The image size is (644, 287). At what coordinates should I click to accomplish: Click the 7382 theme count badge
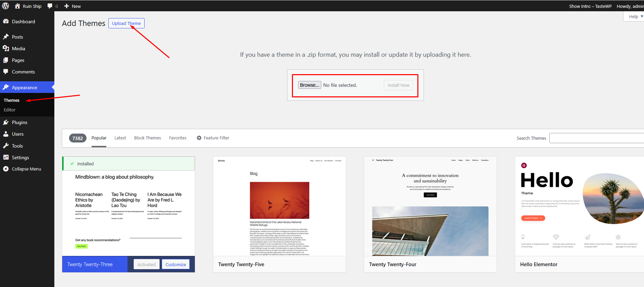click(78, 138)
